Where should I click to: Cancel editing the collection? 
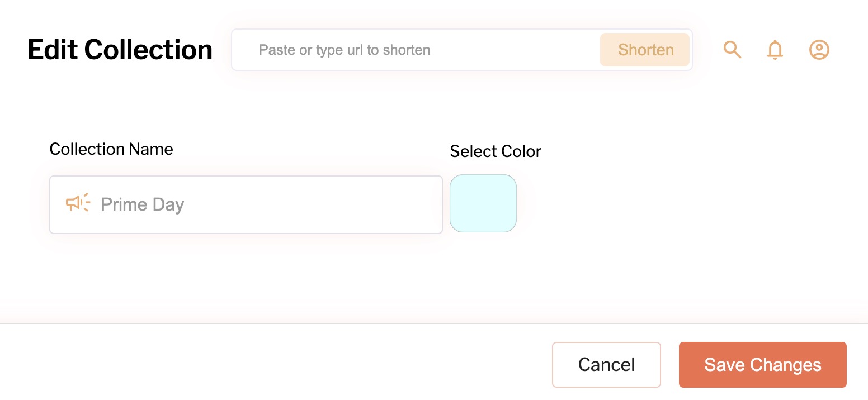coord(606,365)
